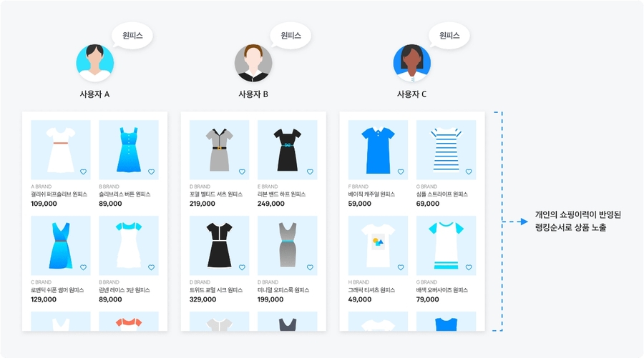Click heart icon on 그래픽 티셔츠 원피스

401,267
